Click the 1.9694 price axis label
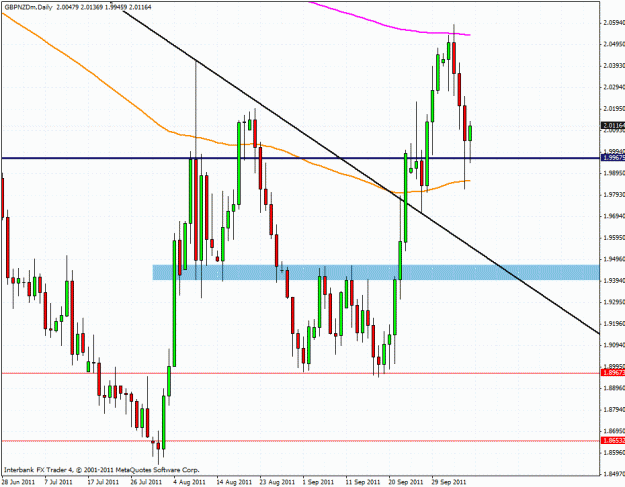The width and height of the screenshot is (625, 487). 613,216
